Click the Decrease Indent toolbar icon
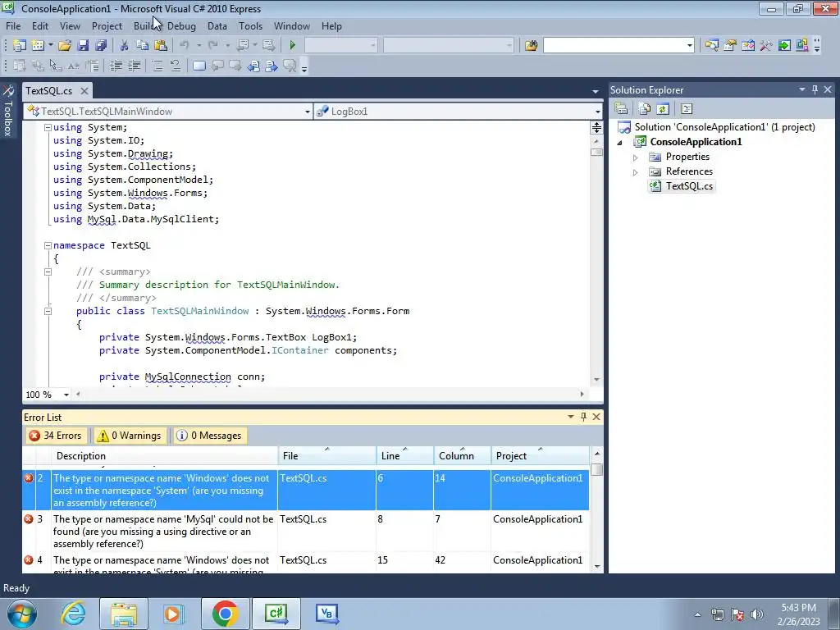Viewport: 840px width, 630px height. click(116, 66)
